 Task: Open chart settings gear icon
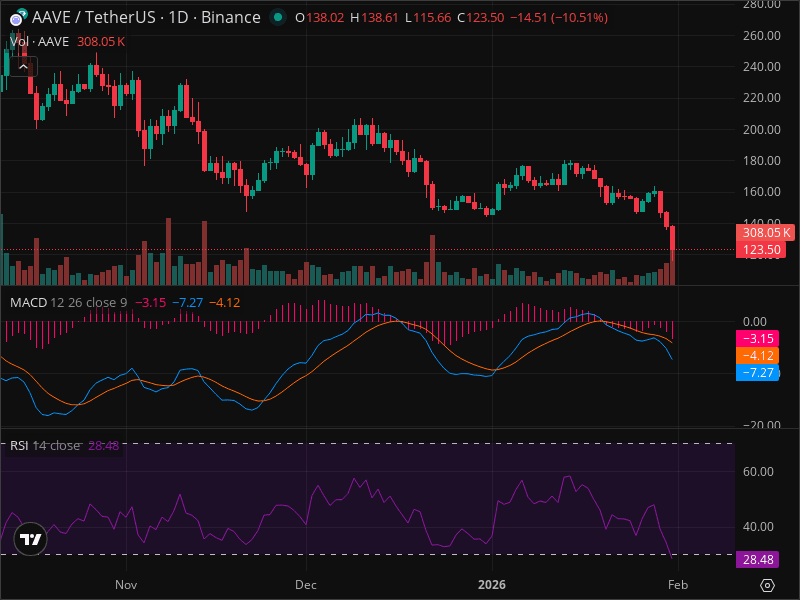point(767,585)
